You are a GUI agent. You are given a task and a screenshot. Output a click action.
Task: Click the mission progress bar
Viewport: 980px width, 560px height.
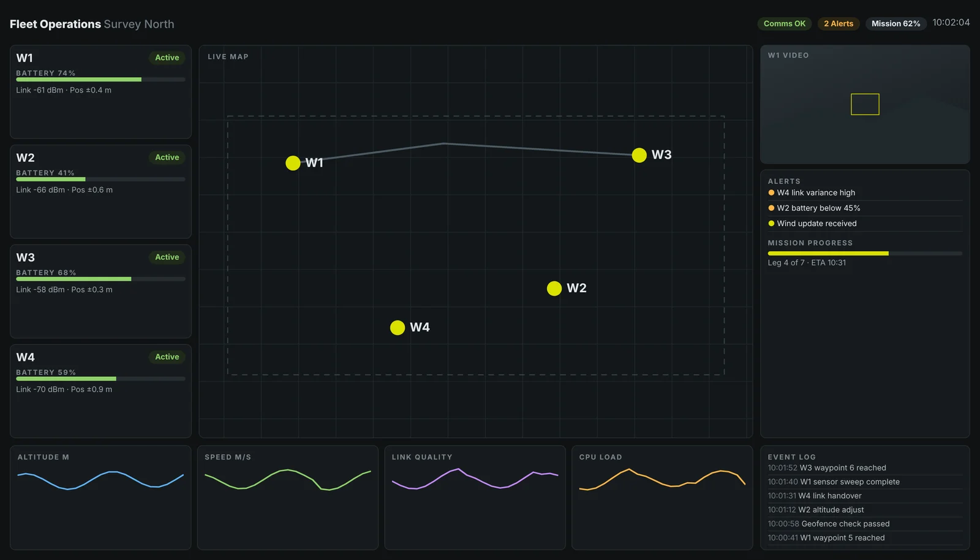tap(865, 254)
